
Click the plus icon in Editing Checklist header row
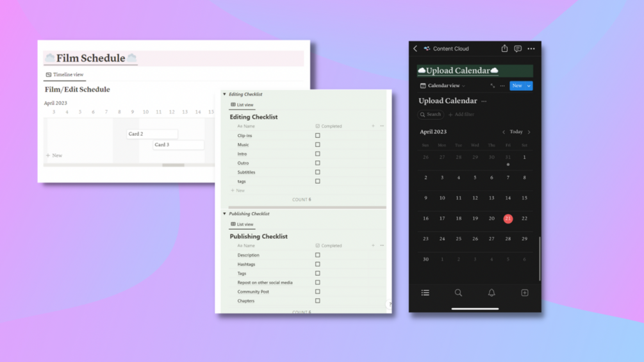pyautogui.click(x=373, y=126)
